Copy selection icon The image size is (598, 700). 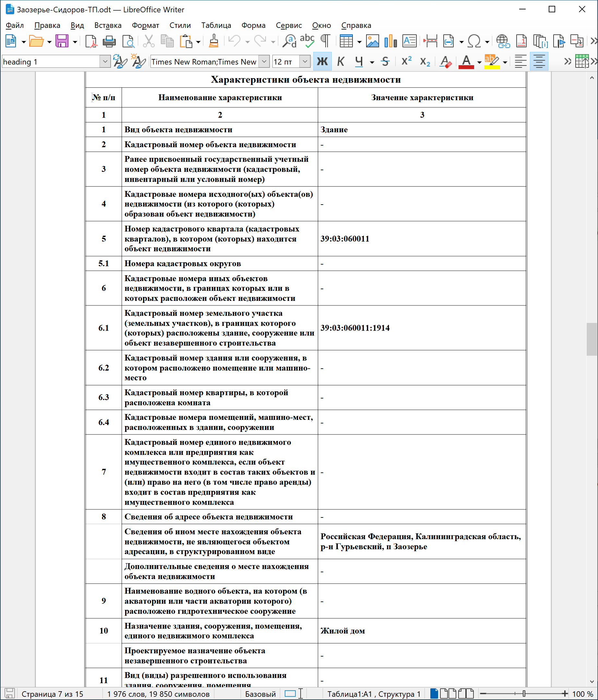pos(167,41)
